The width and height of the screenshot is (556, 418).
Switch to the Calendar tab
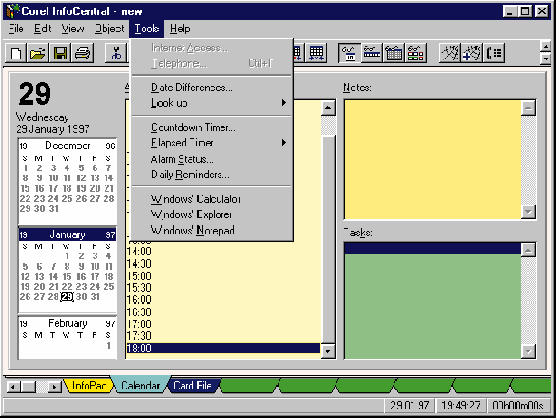coord(140,385)
